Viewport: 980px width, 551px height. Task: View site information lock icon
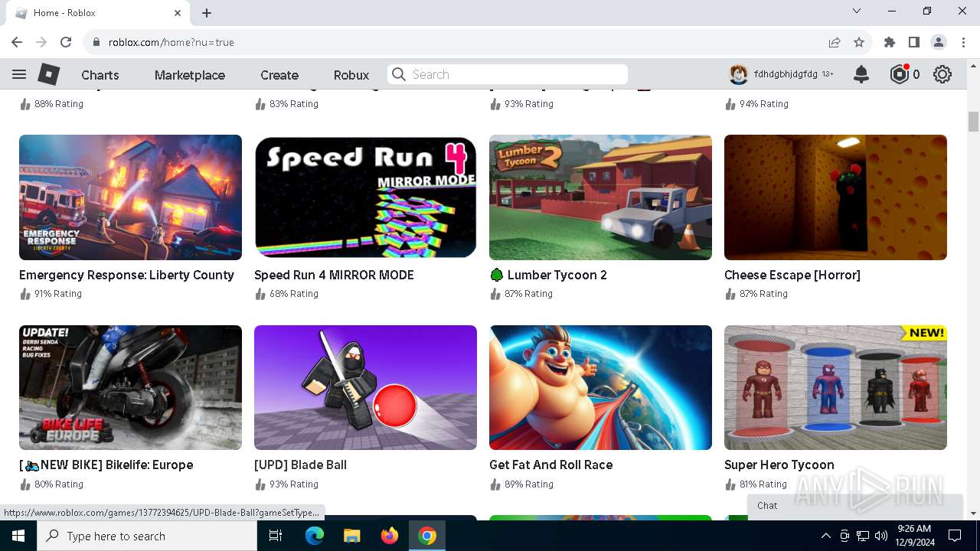[x=96, y=42]
